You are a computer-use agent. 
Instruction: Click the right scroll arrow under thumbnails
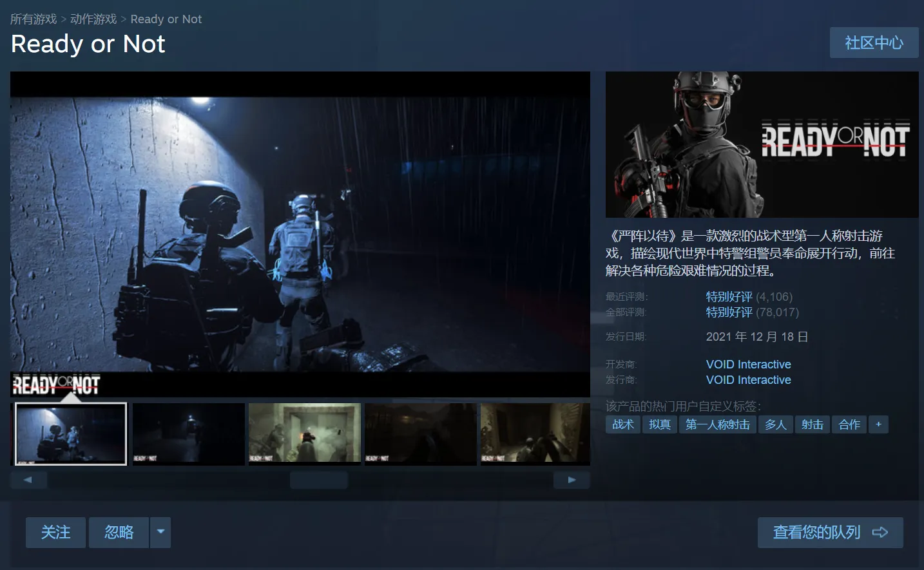[572, 480]
